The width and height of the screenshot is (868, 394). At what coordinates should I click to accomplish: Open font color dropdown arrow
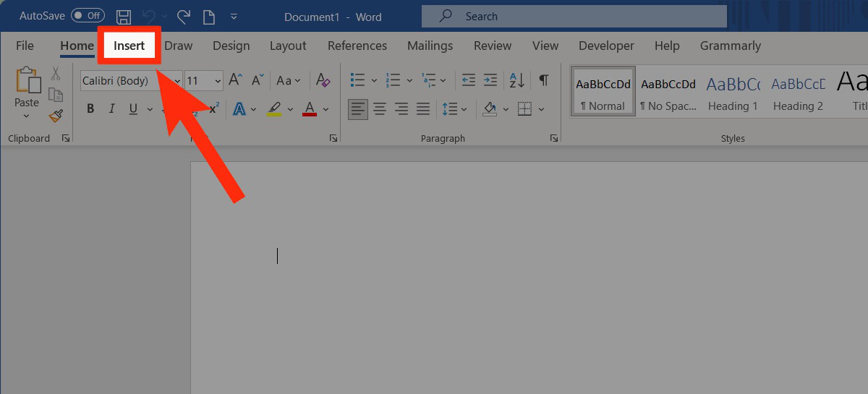pos(325,110)
